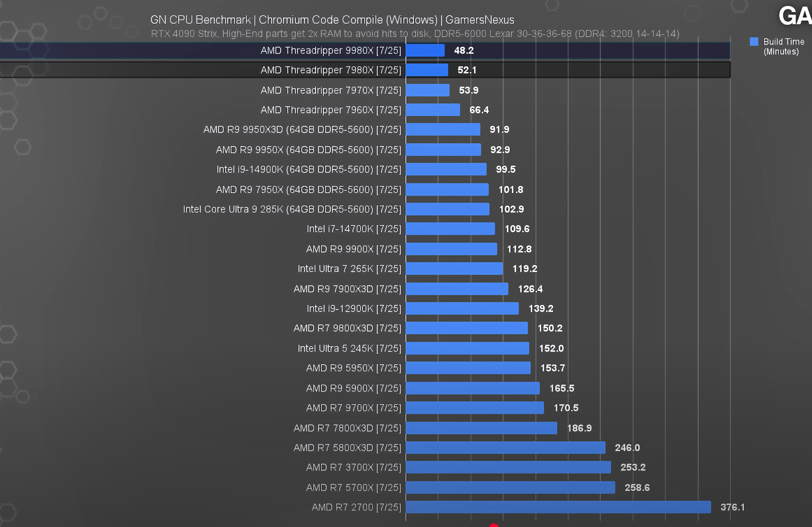The height and width of the screenshot is (527, 812).
Task: Click the 258.6 build time value
Action: tap(637, 487)
